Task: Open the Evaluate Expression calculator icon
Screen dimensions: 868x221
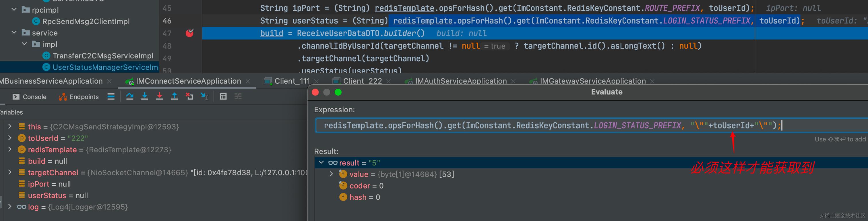Action: (223, 97)
